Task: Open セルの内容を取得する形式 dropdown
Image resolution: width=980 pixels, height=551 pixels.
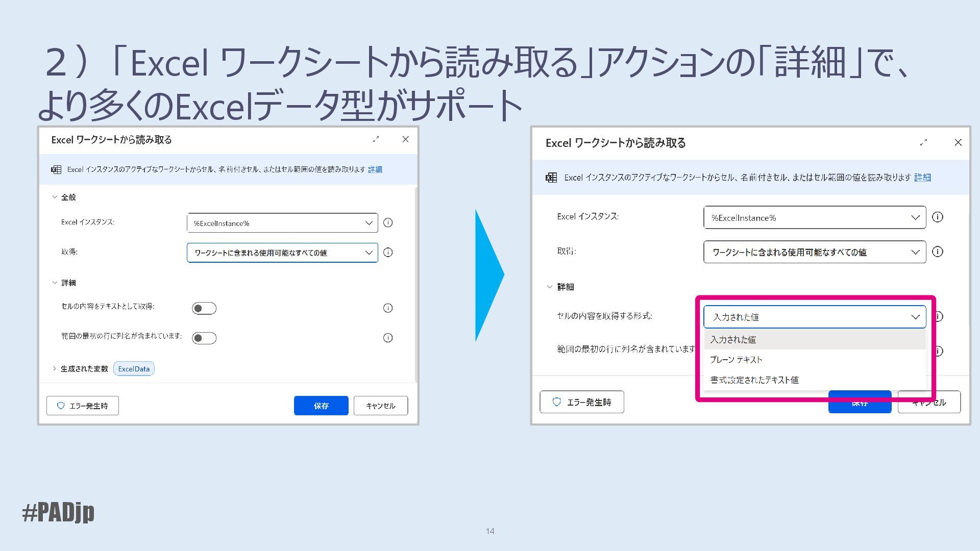Action: (815, 317)
